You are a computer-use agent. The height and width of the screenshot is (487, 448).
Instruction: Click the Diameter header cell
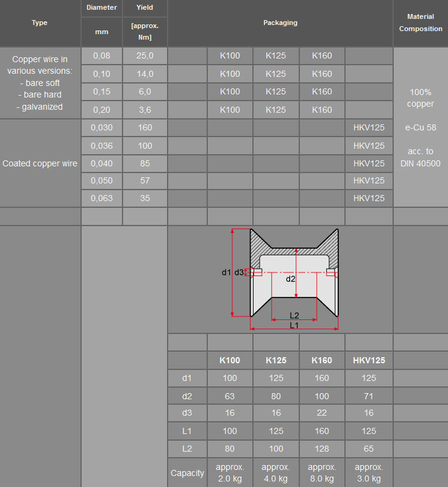click(102, 8)
